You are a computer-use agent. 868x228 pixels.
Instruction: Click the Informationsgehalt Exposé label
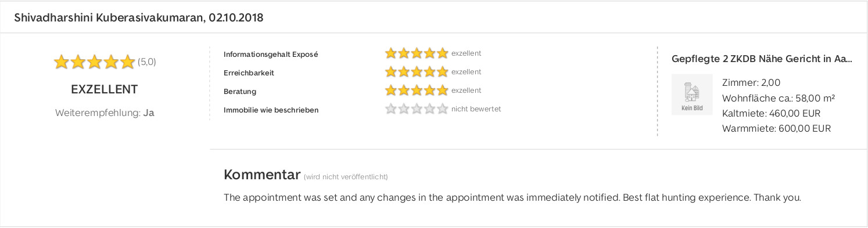271,55
